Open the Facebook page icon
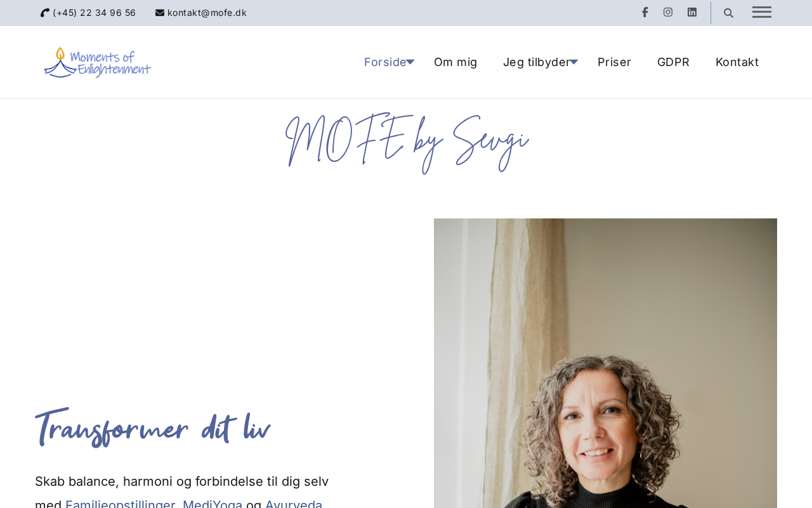 point(645,12)
